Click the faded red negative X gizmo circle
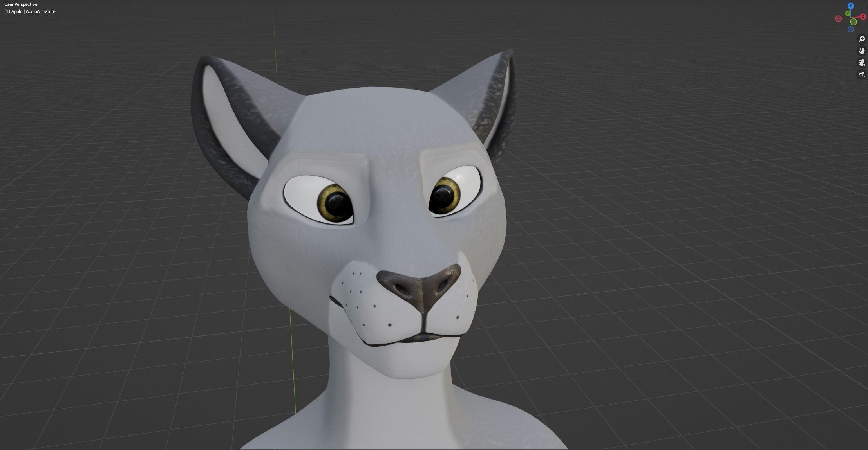 (x=839, y=18)
